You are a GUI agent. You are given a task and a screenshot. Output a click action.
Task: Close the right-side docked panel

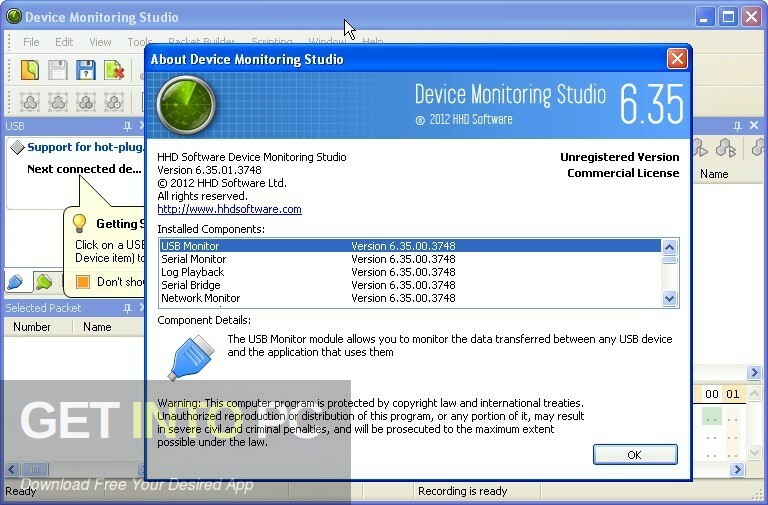click(x=754, y=126)
